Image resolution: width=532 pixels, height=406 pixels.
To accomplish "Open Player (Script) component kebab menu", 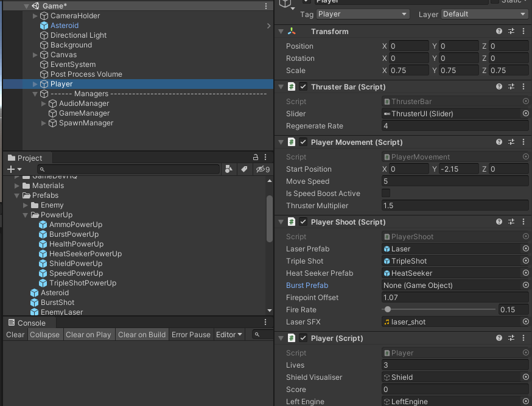I will (523, 338).
